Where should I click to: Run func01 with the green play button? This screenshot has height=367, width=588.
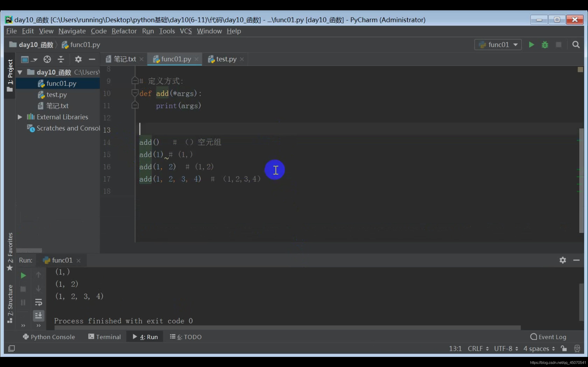pos(531,45)
